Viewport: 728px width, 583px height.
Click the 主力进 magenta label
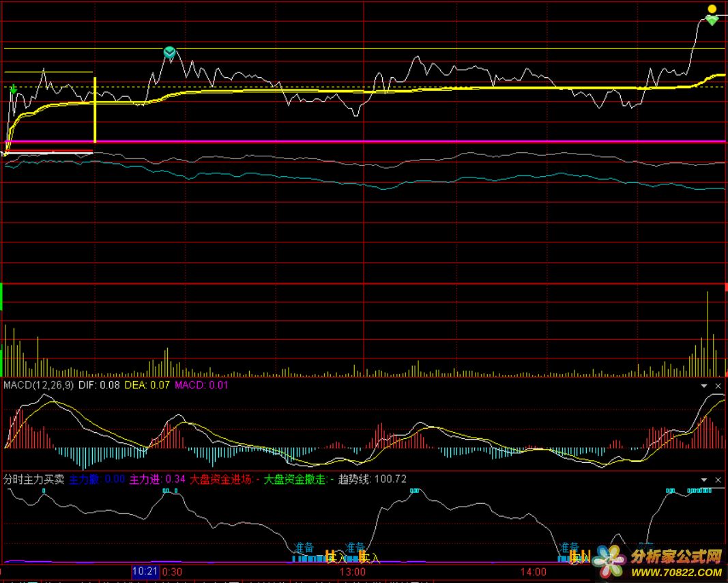click(x=157, y=479)
